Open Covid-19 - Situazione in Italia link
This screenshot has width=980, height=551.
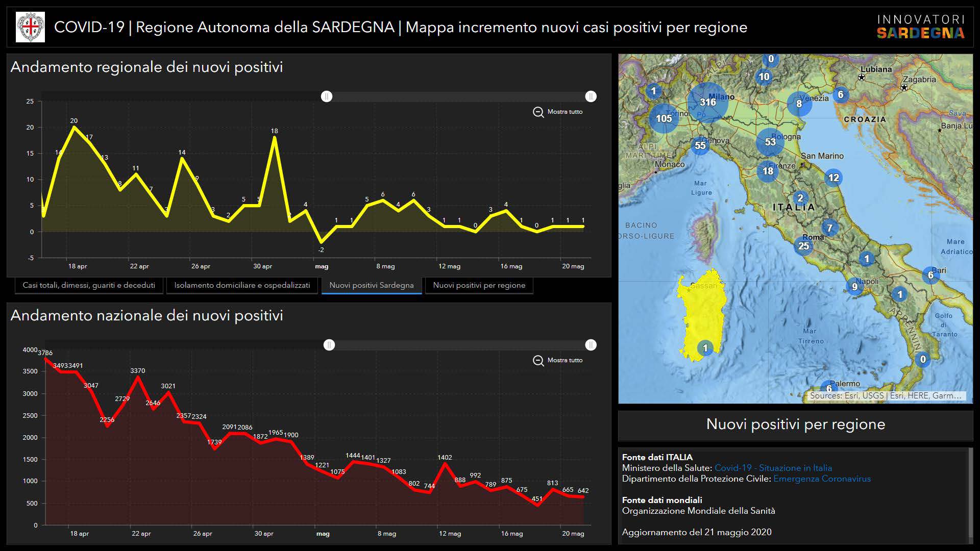[773, 468]
